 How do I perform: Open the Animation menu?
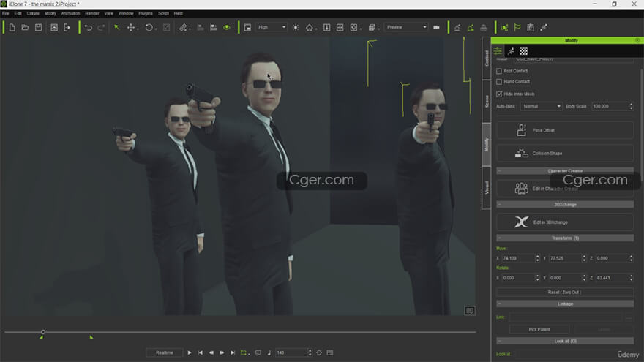(70, 13)
